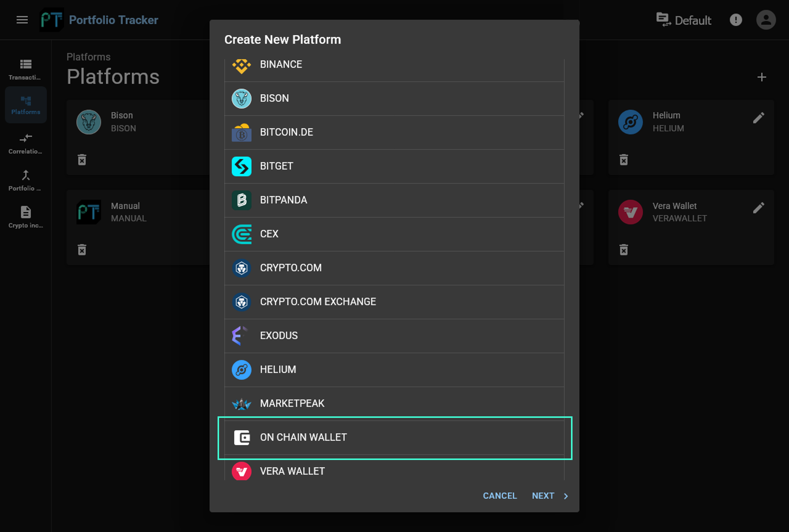Click the Manual card PT thumbnail
The height and width of the screenshot is (532, 789).
pyautogui.click(x=89, y=212)
